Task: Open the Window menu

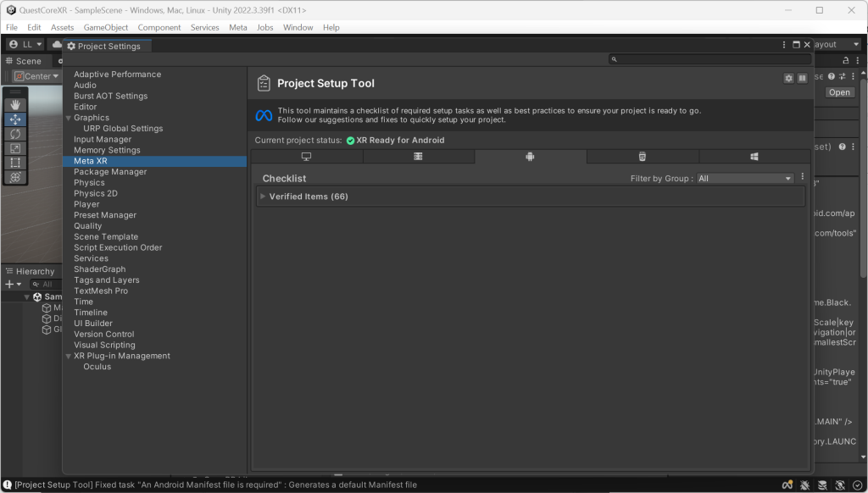Action: click(x=298, y=27)
